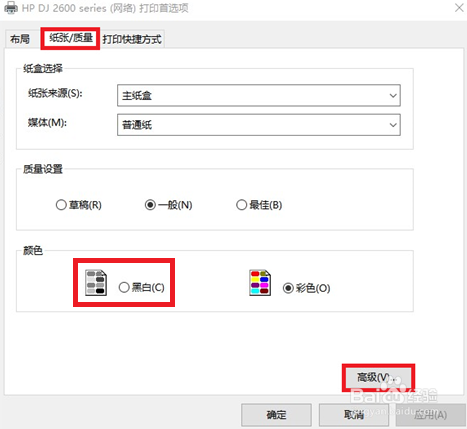Select the 最佳(B) best quality option
Image resolution: width=467 pixels, height=429 pixels.
click(259, 205)
